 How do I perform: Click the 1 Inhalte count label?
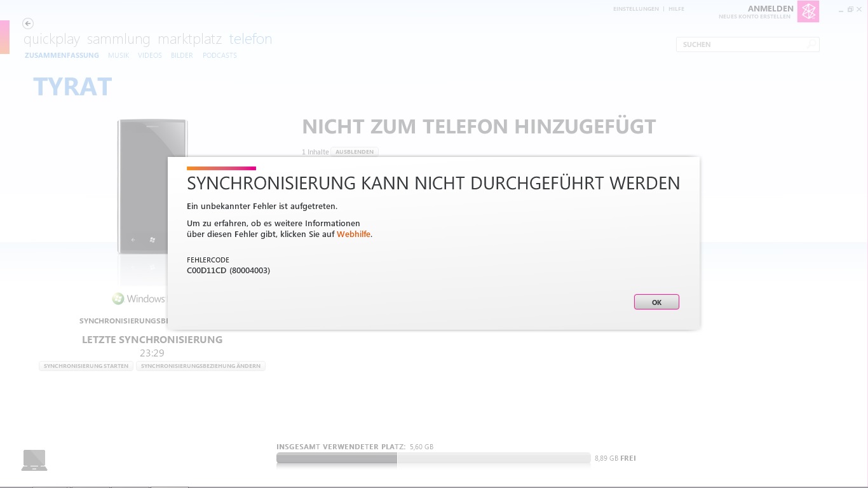(x=315, y=152)
